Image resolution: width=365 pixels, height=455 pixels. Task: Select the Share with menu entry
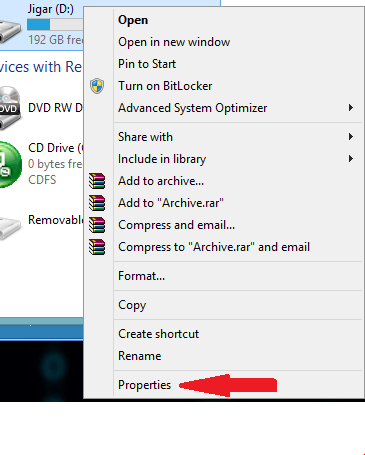pos(238,137)
